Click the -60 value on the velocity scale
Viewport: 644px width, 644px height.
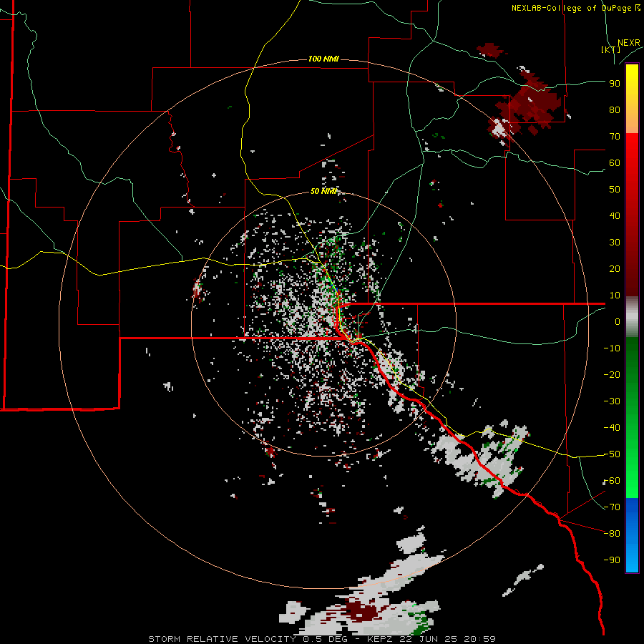(612, 481)
